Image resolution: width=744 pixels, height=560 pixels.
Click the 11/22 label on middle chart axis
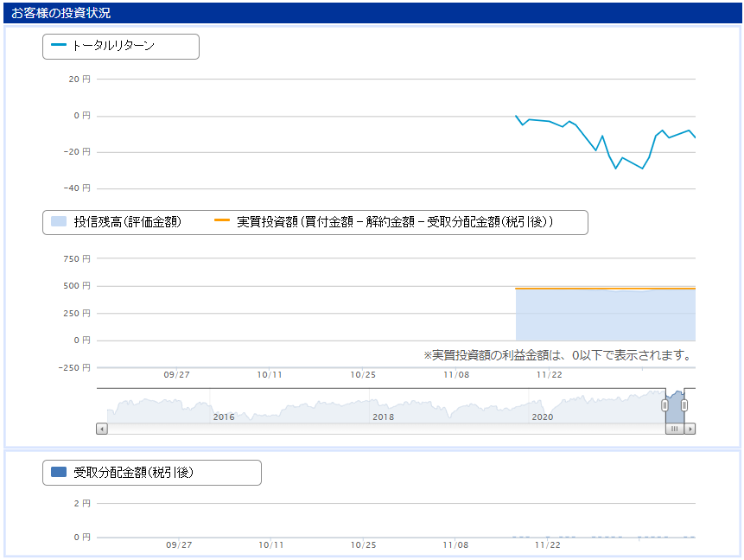pyautogui.click(x=550, y=375)
